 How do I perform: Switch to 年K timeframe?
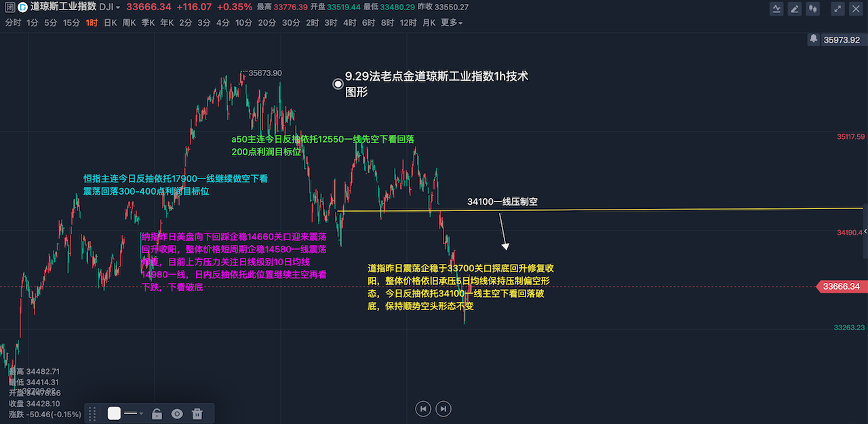(167, 22)
